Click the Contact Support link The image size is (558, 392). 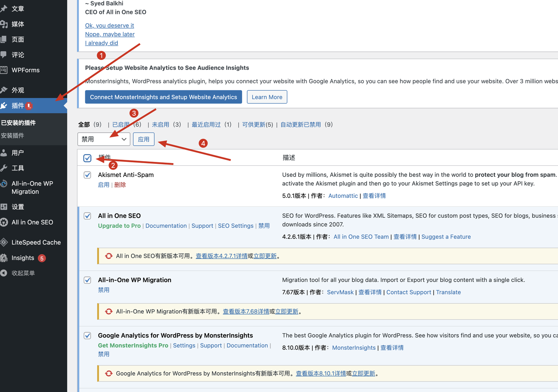409,292
